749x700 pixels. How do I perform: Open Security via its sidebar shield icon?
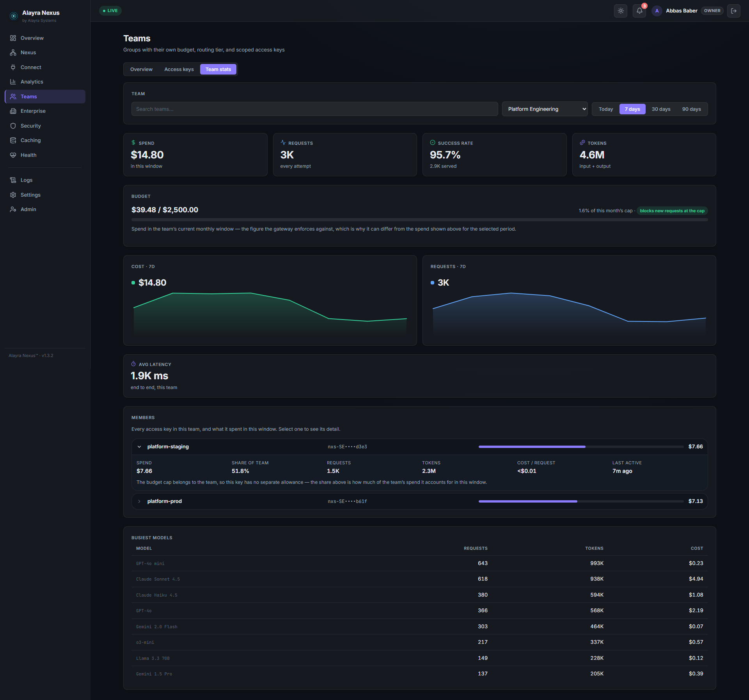pyautogui.click(x=13, y=126)
